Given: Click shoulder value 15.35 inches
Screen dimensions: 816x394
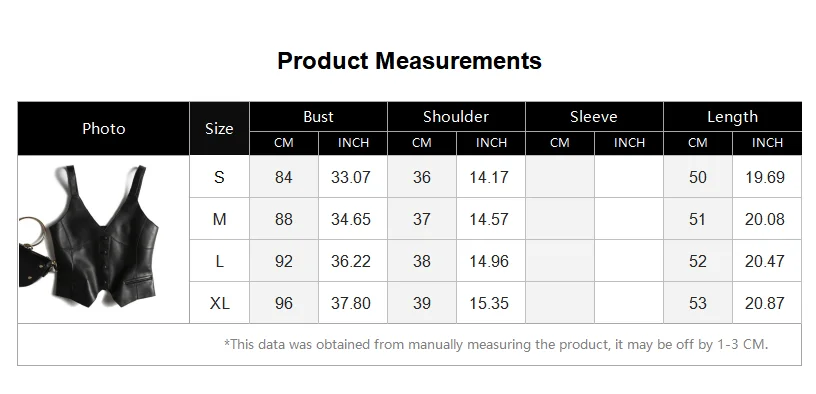Looking at the screenshot, I should [x=489, y=303].
